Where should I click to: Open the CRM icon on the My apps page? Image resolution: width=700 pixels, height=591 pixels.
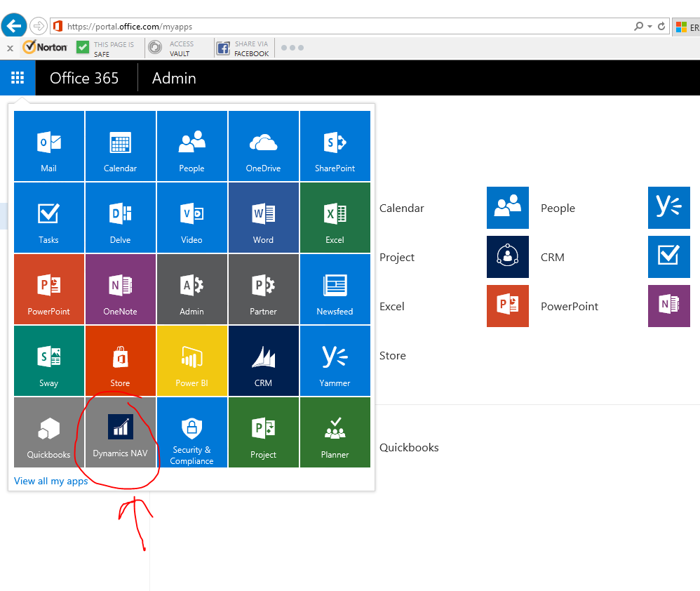(x=508, y=257)
